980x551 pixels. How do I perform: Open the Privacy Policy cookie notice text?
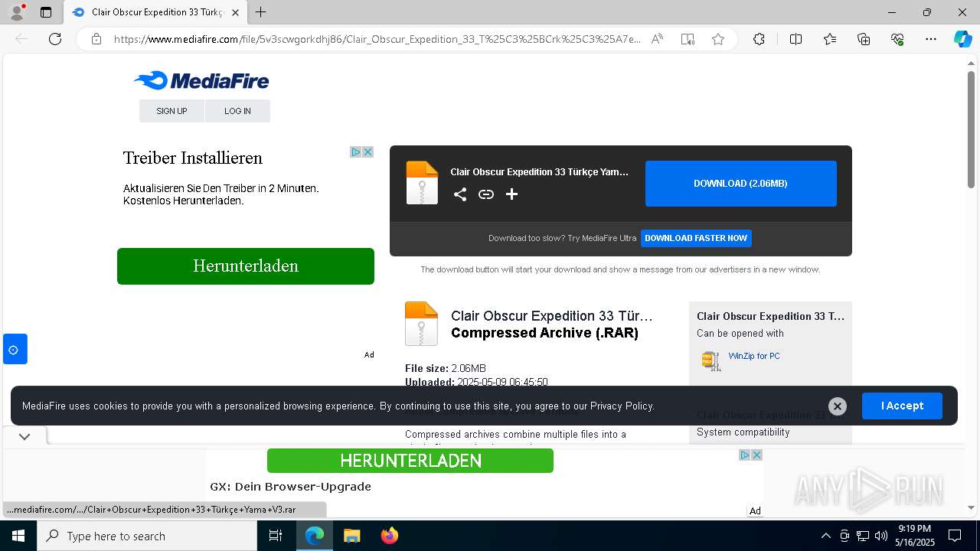pos(622,406)
